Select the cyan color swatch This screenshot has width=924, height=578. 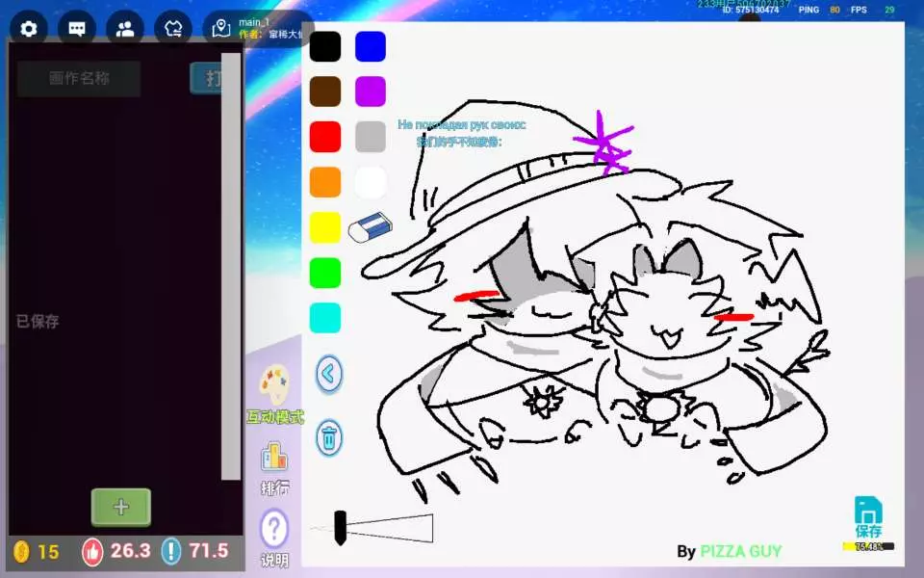tap(325, 319)
